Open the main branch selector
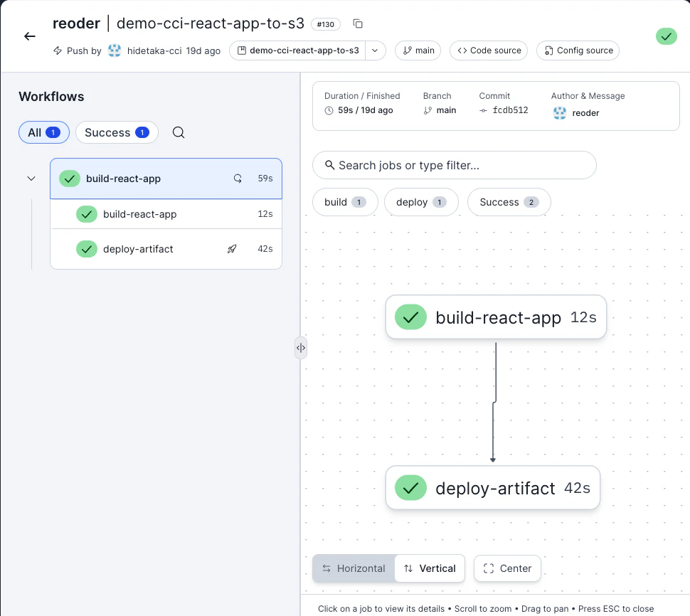 [418, 51]
